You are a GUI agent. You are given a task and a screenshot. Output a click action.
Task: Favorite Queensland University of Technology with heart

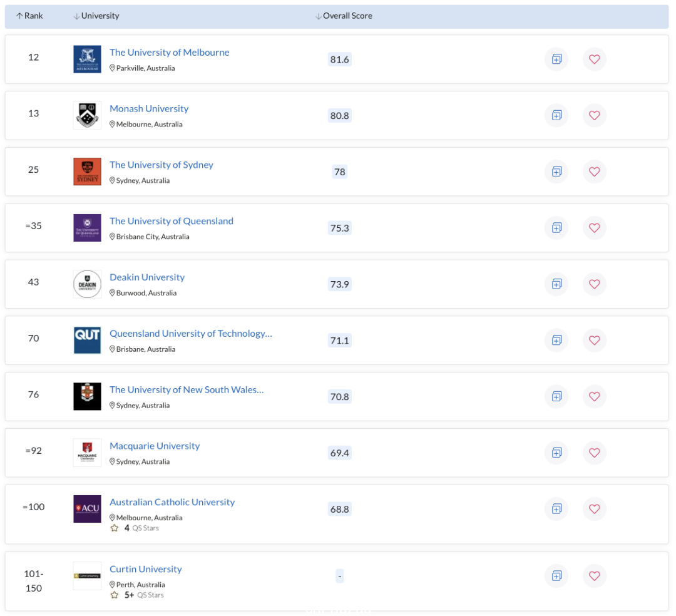point(595,340)
